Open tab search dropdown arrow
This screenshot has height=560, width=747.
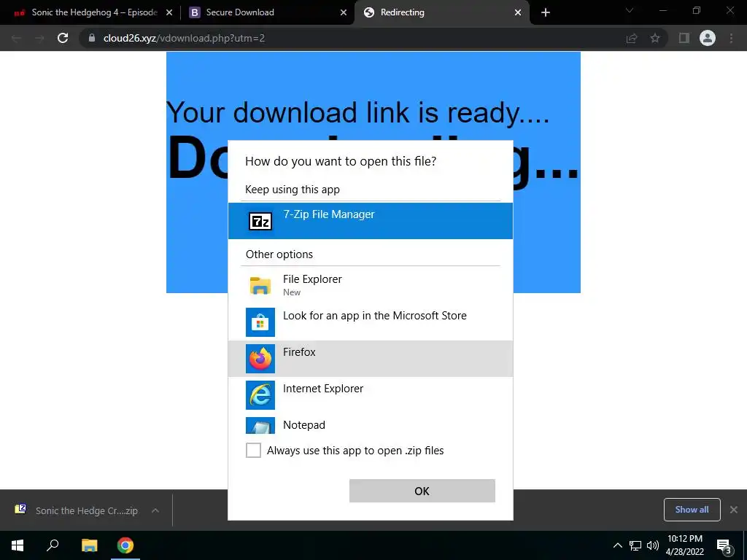[630, 10]
